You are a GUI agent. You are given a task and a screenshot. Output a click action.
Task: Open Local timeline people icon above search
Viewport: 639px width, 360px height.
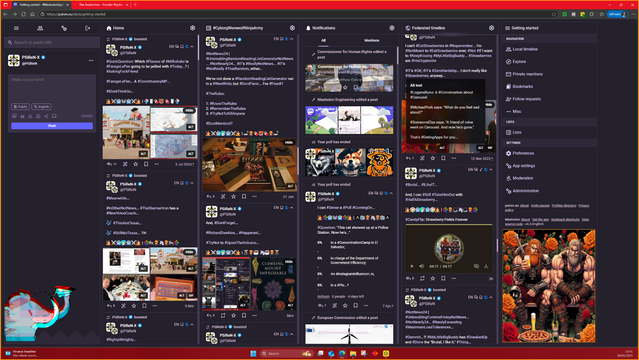pyautogui.click(x=40, y=28)
